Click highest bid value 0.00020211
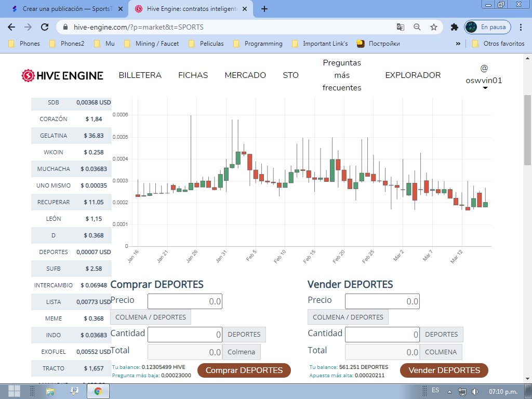Viewport: 532px width, 399px height. click(x=369, y=375)
